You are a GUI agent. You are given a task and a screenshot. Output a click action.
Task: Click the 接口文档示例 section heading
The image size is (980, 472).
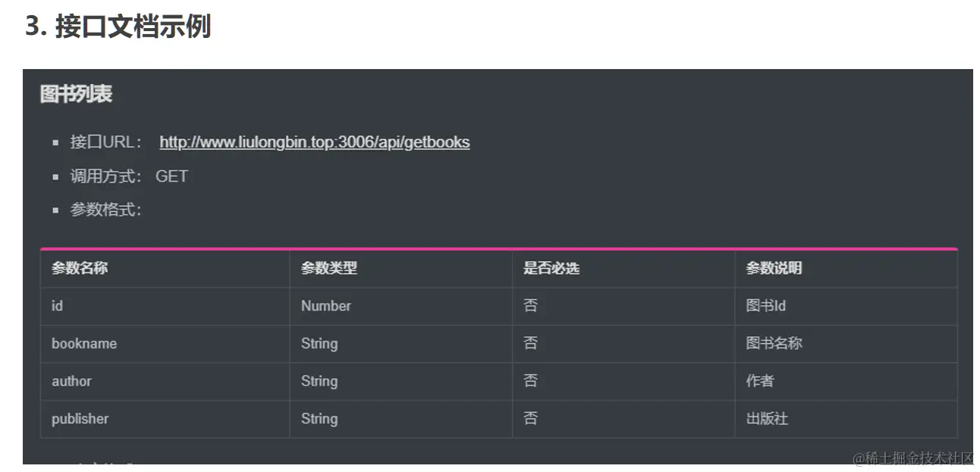(x=118, y=26)
